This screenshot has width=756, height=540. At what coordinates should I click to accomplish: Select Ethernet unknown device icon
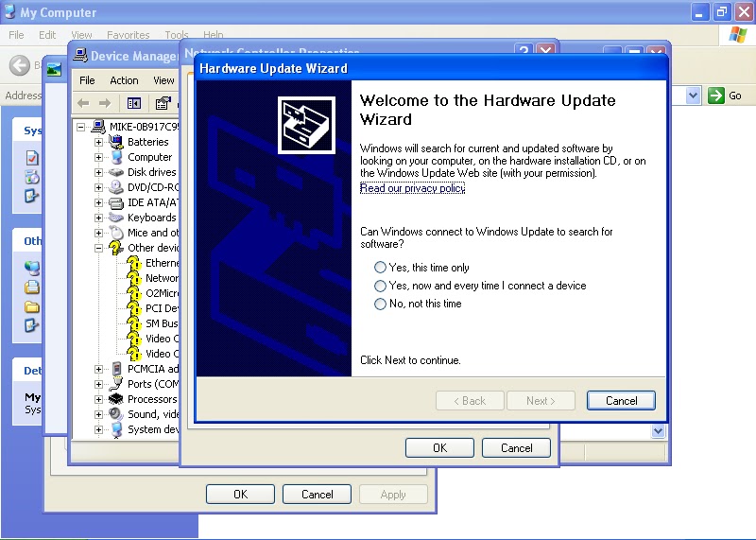point(134,263)
